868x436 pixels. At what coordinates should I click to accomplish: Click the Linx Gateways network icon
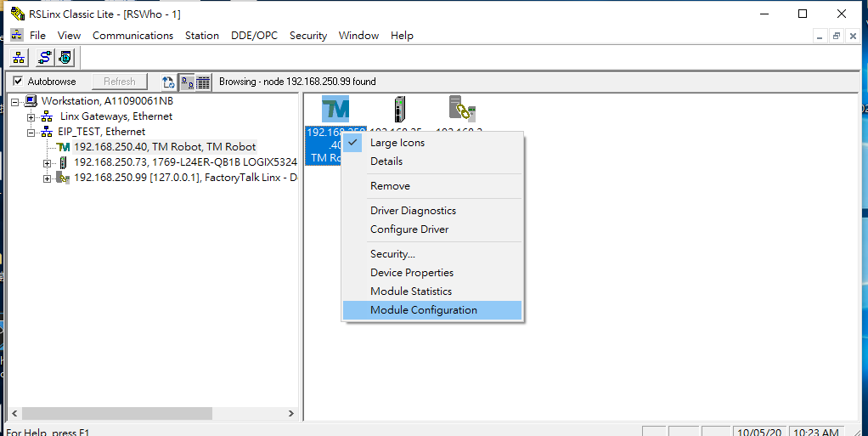47,117
